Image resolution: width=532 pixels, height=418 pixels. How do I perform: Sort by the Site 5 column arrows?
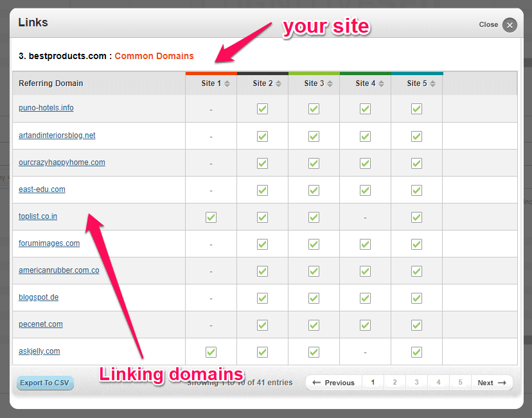tap(432, 83)
